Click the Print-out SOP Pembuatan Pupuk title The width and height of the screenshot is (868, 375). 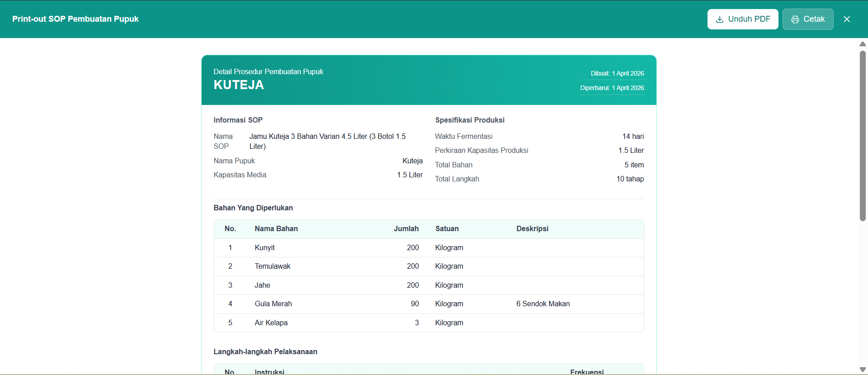click(75, 19)
